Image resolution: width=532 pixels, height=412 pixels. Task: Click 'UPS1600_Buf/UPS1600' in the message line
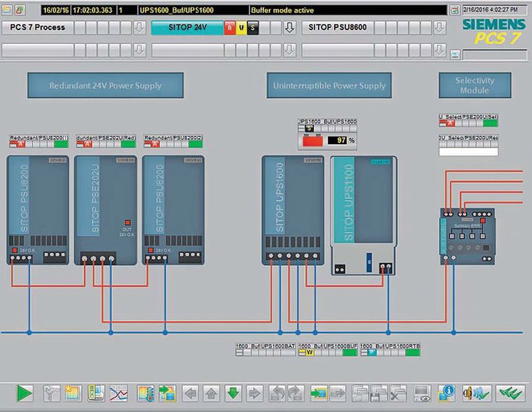pos(177,10)
